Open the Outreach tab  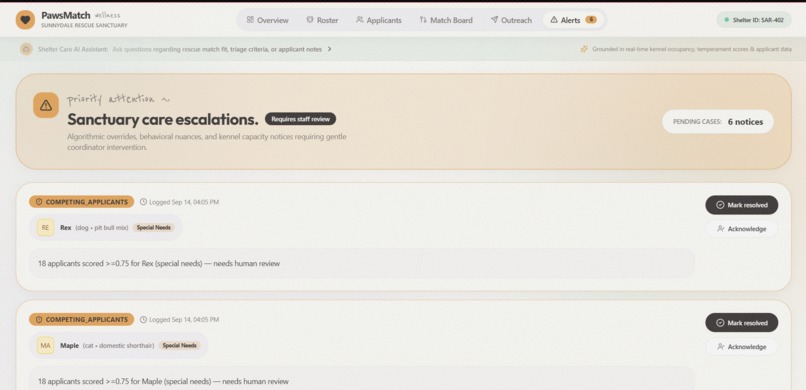(x=511, y=20)
